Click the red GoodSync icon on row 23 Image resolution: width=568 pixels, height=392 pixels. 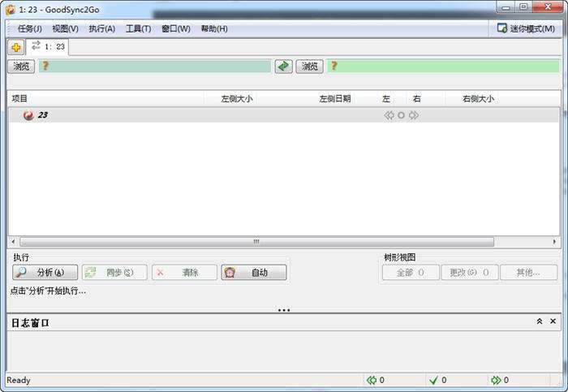click(28, 115)
